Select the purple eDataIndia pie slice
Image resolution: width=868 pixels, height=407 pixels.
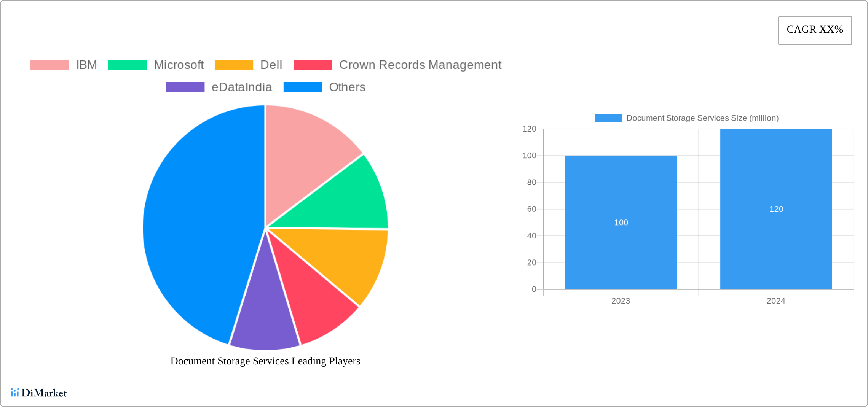click(265, 320)
